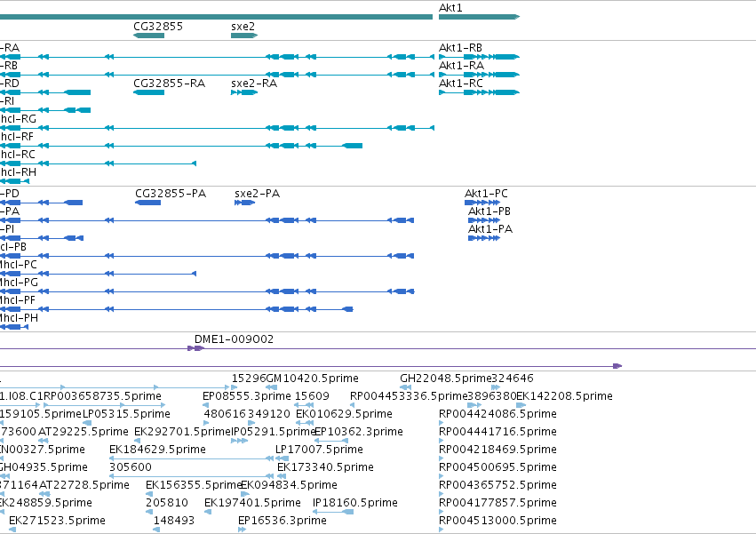Click the hcl-RF transcript label
Image resolution: width=756 pixels, height=534 pixels.
[17, 137]
